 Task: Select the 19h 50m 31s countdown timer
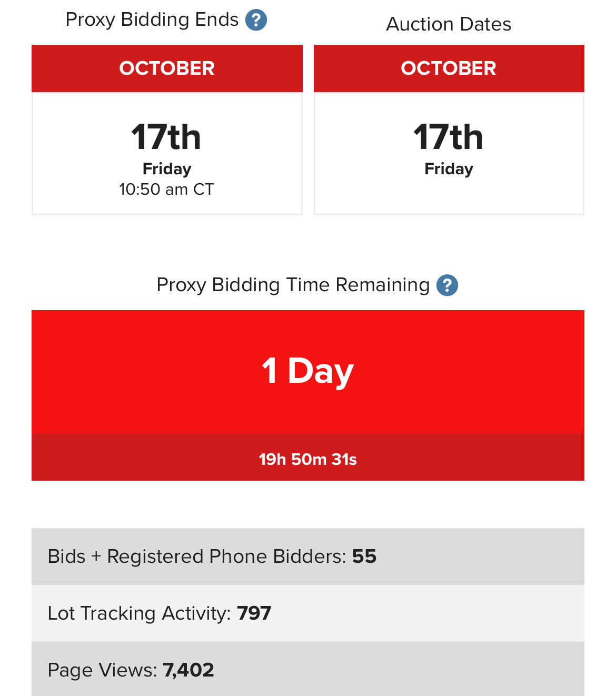point(307,459)
